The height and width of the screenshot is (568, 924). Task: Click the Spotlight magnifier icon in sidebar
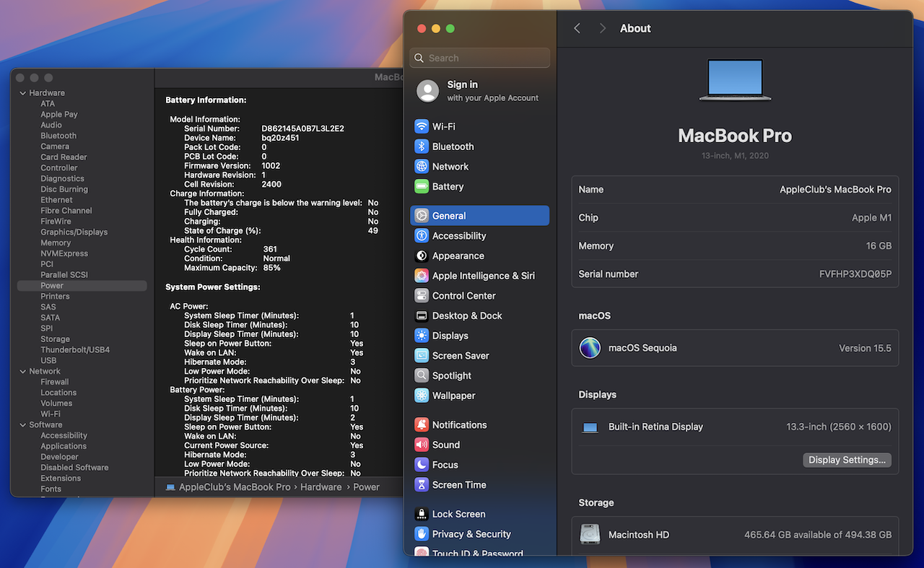pos(422,375)
